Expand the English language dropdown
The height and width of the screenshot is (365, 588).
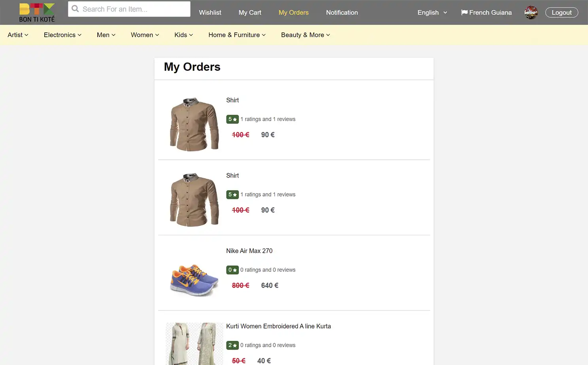click(431, 12)
